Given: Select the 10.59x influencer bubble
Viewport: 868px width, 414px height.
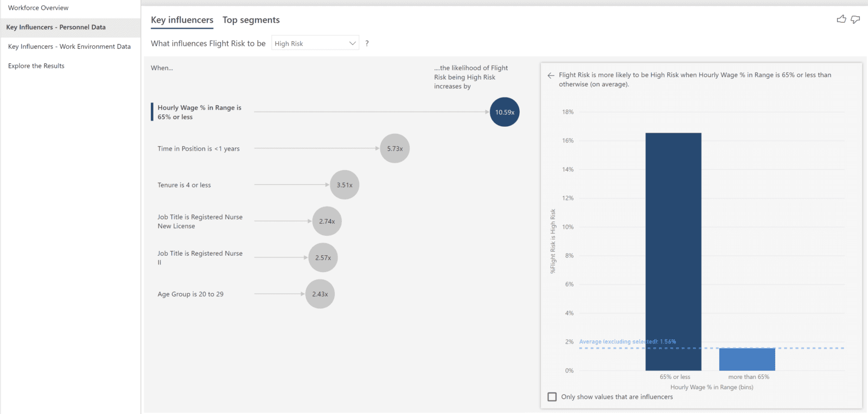Looking at the screenshot, I should point(505,112).
